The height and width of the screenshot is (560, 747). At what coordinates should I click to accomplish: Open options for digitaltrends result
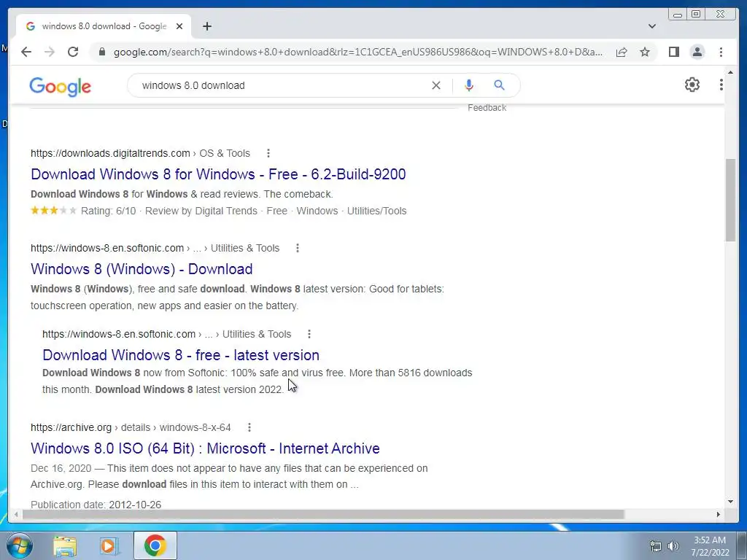268,153
